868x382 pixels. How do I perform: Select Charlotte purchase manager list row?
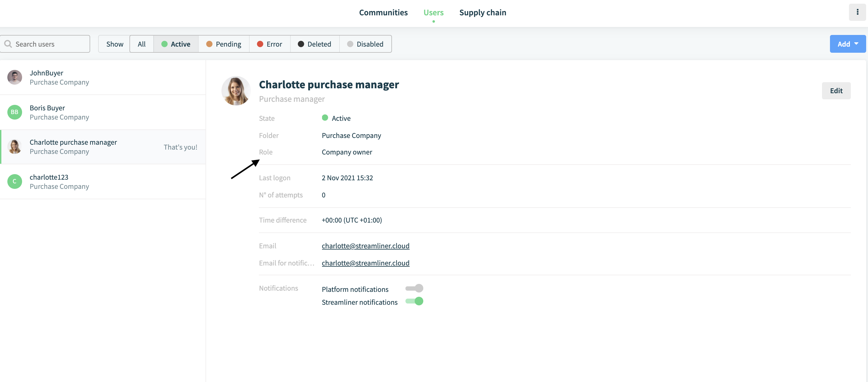coord(103,147)
